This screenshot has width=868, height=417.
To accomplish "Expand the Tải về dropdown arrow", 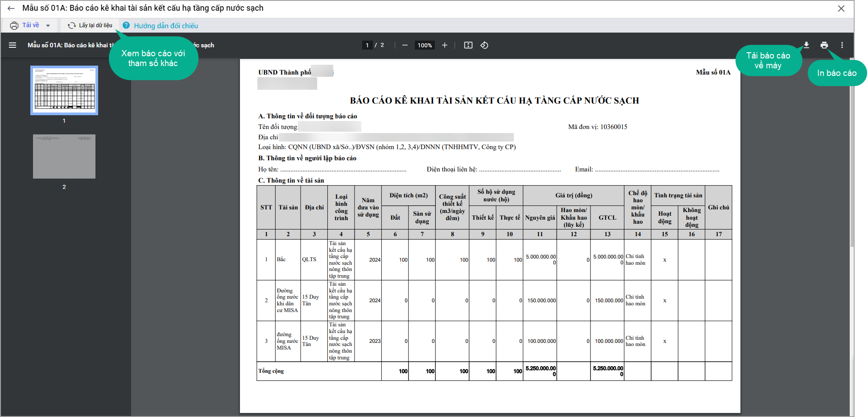I will tap(48, 25).
